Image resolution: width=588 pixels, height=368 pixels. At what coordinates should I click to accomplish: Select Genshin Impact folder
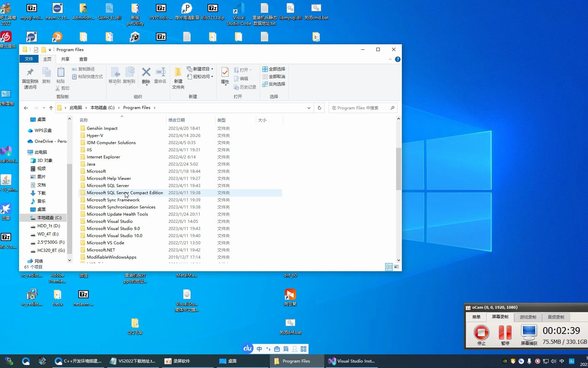point(102,128)
